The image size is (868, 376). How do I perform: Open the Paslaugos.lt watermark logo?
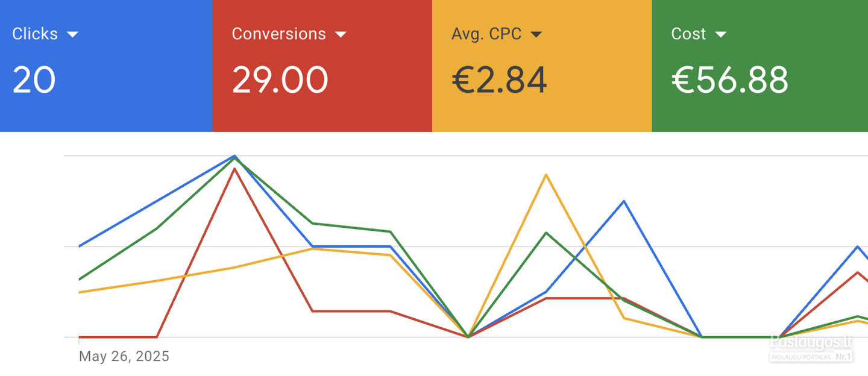coord(811,342)
